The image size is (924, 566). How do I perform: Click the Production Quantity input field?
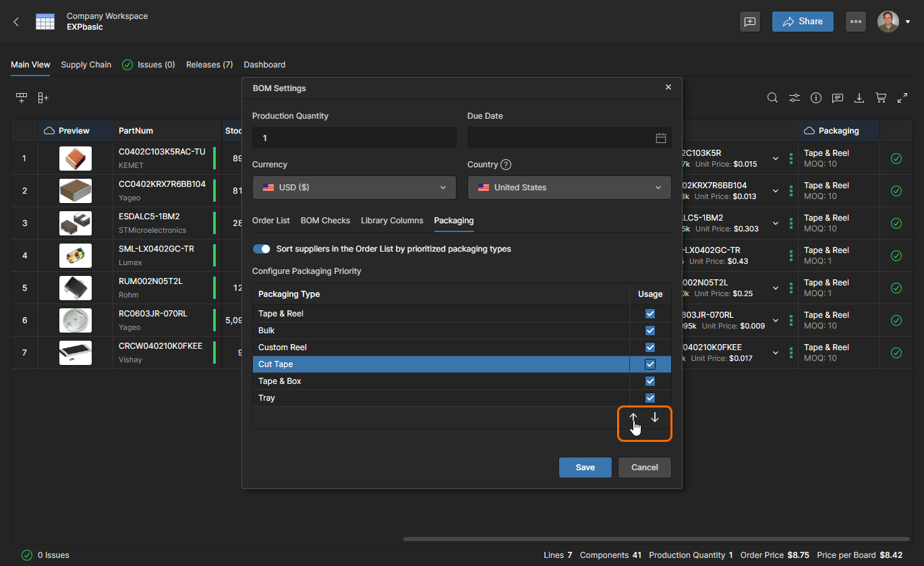point(354,138)
